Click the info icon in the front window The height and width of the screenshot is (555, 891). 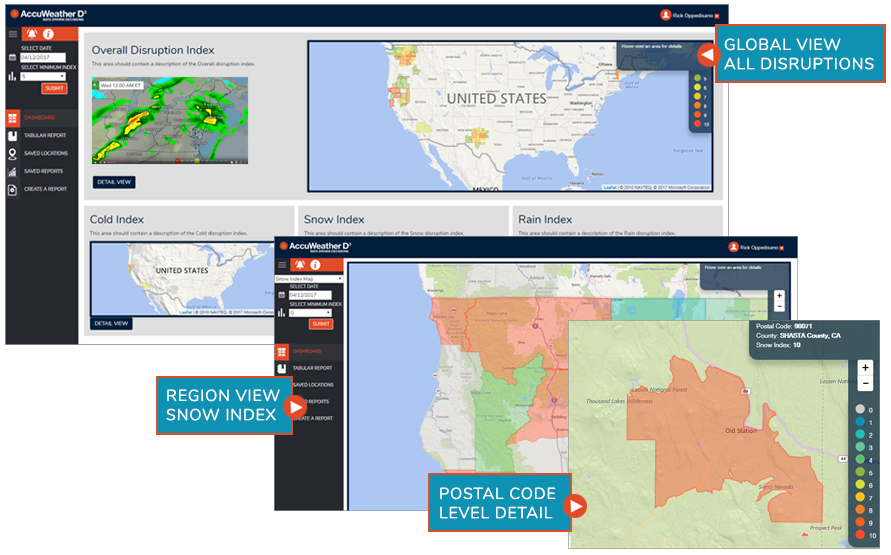click(315, 265)
